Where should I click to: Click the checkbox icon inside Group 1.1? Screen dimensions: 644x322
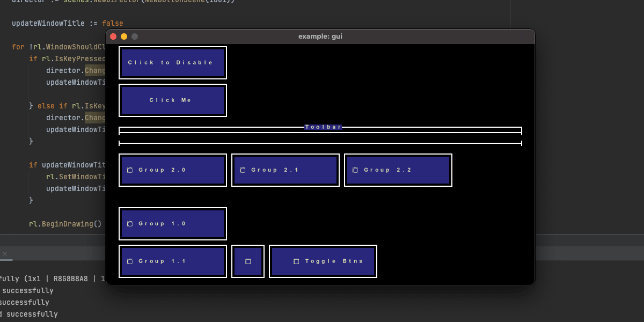point(130,261)
